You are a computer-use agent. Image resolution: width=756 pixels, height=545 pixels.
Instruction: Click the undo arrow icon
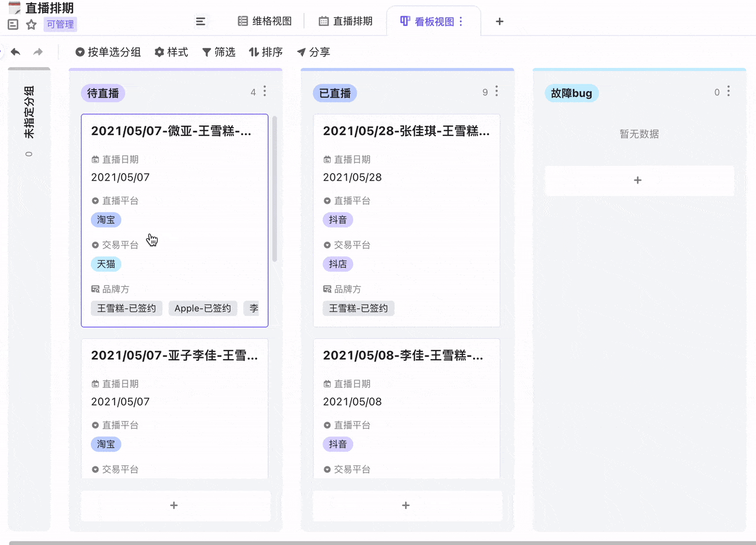(16, 52)
